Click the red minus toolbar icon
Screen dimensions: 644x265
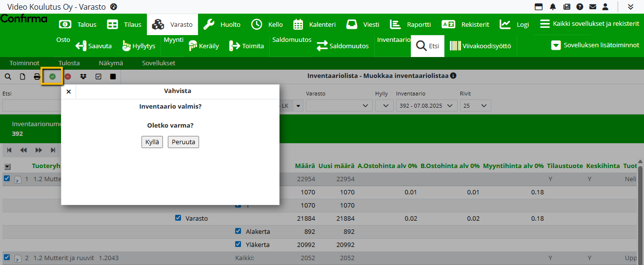(68, 76)
